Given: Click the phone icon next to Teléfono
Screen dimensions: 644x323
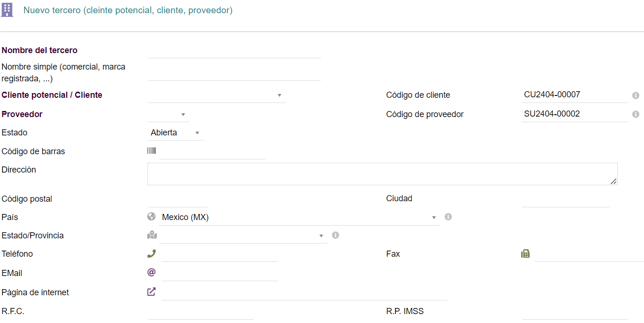Looking at the screenshot, I should (x=151, y=254).
